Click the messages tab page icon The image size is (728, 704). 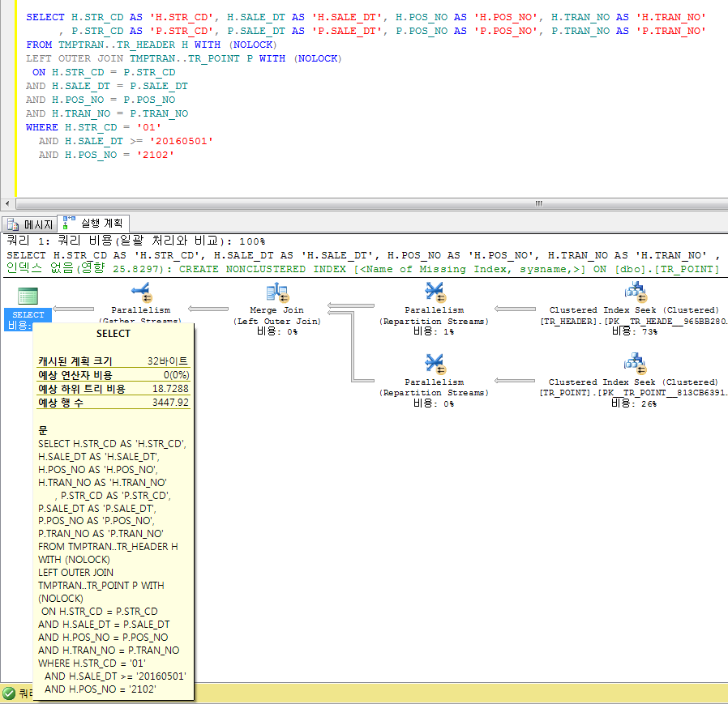(x=13, y=224)
